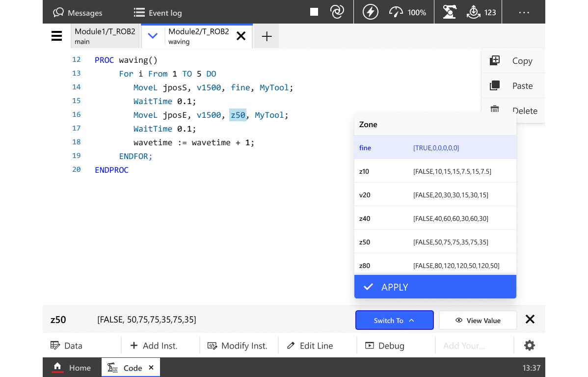Click the continuous run mode swirl icon
The height and width of the screenshot is (377, 588).
[x=337, y=12]
